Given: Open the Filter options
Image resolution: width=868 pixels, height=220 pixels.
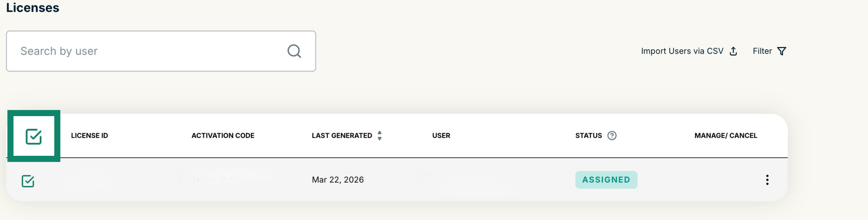Looking at the screenshot, I should 762,51.
